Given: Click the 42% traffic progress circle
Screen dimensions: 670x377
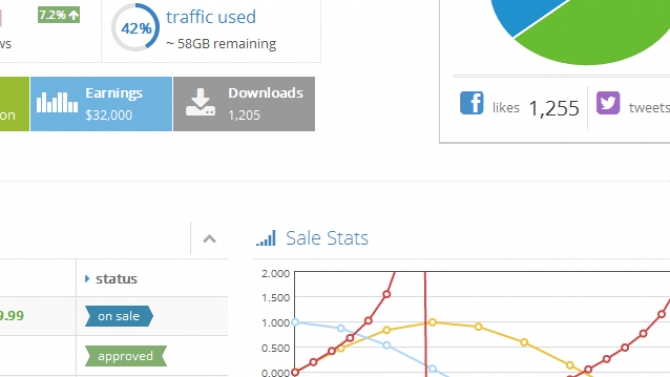Looking at the screenshot, I should (x=135, y=28).
